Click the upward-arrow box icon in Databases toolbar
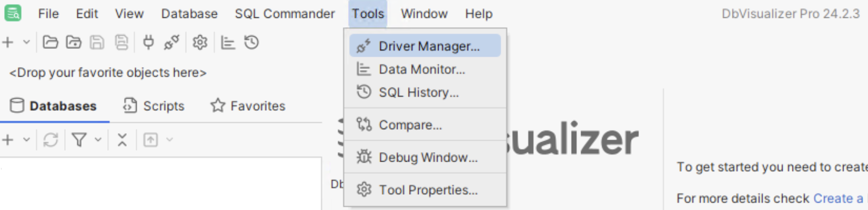This screenshot has width=868, height=210. point(150,140)
